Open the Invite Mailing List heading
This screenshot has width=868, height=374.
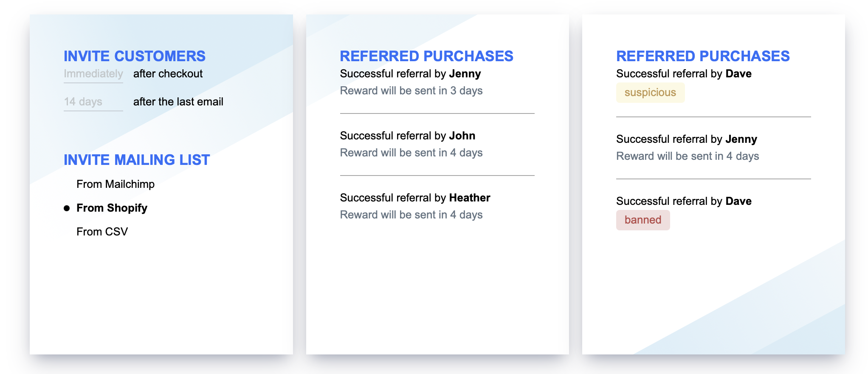pos(137,160)
